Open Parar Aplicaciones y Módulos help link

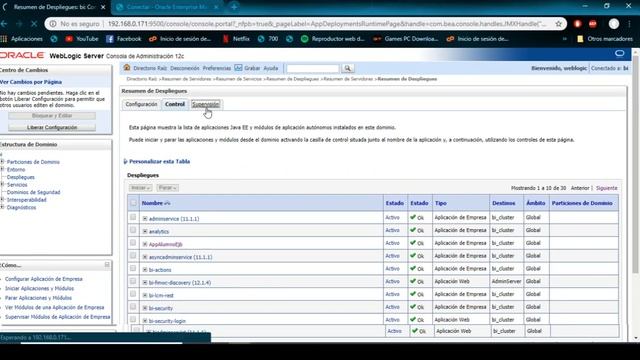tap(38, 298)
